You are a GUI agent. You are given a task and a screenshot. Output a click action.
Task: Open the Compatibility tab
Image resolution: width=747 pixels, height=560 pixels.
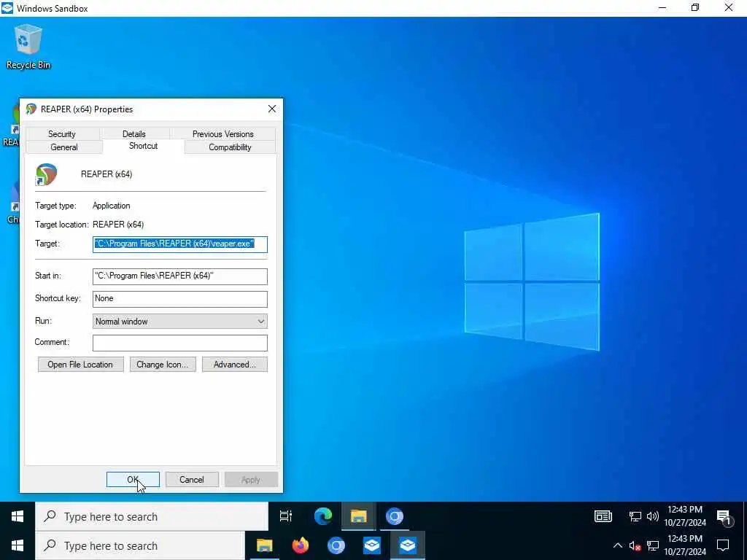230,147
